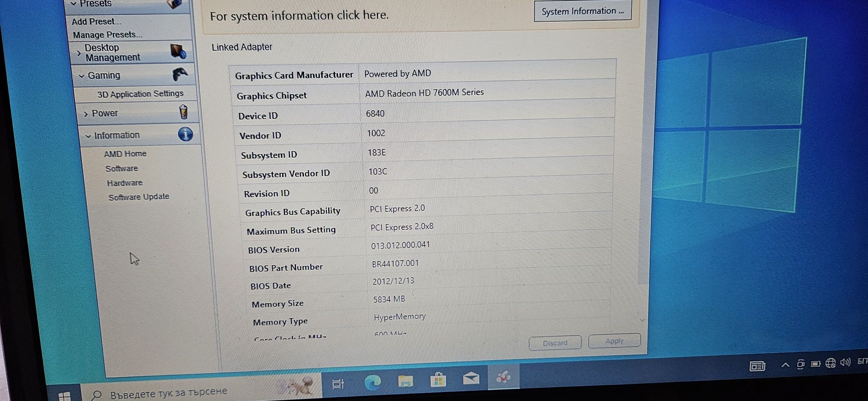Expand the Desktop Management section

(x=79, y=53)
